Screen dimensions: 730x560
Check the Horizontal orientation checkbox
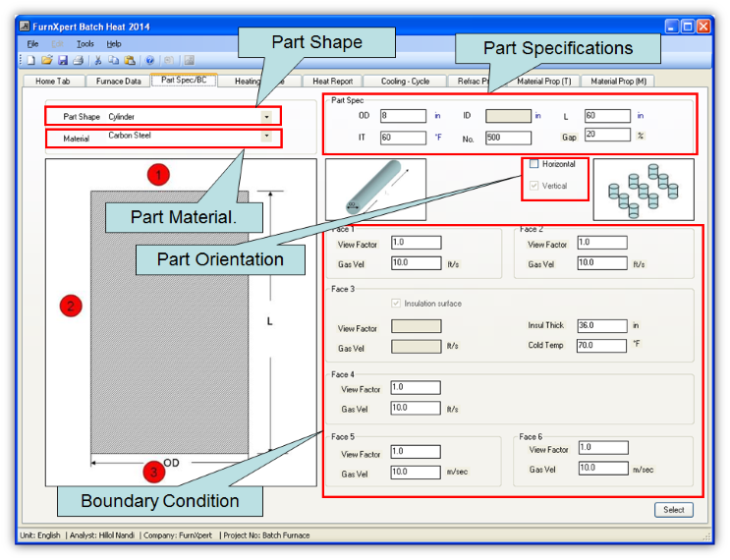coord(534,164)
